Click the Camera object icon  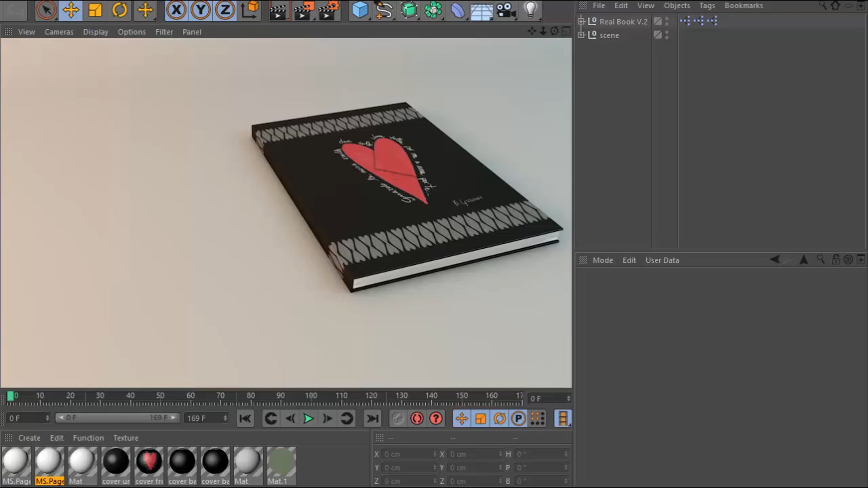[506, 10]
